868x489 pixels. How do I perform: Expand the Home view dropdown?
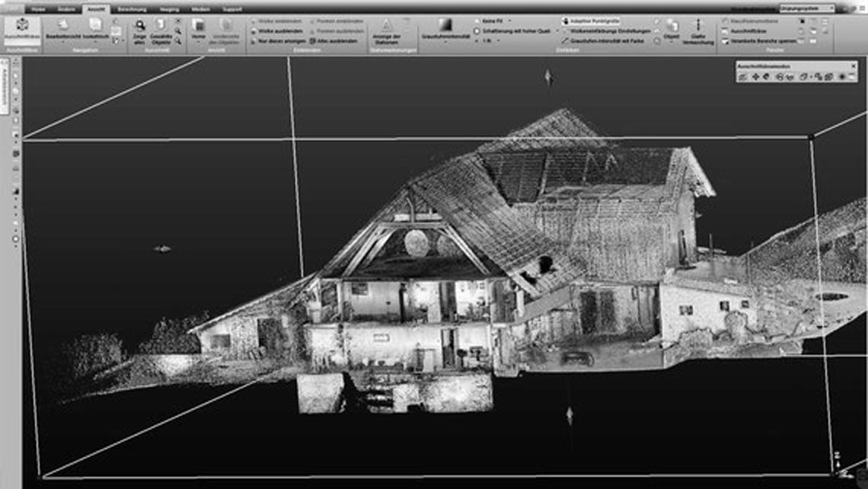point(198,41)
